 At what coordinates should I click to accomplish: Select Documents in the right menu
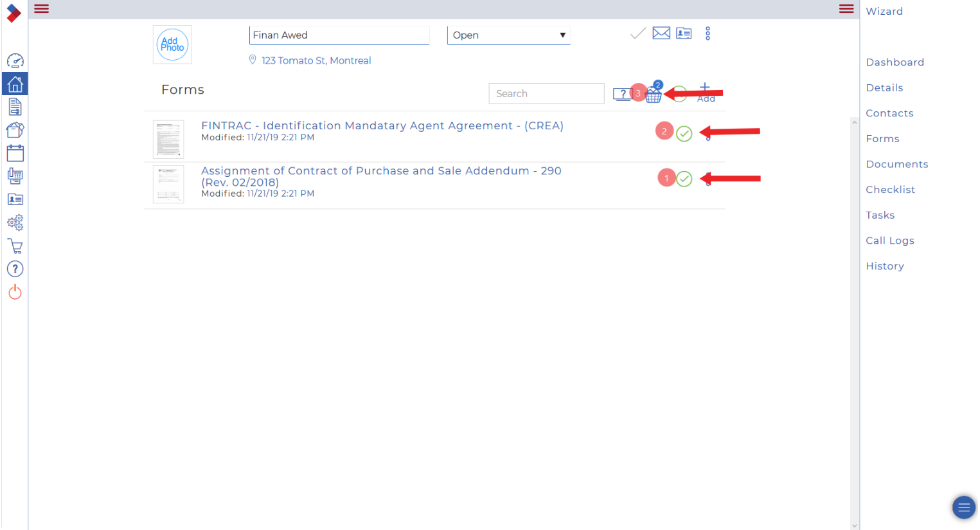point(896,164)
